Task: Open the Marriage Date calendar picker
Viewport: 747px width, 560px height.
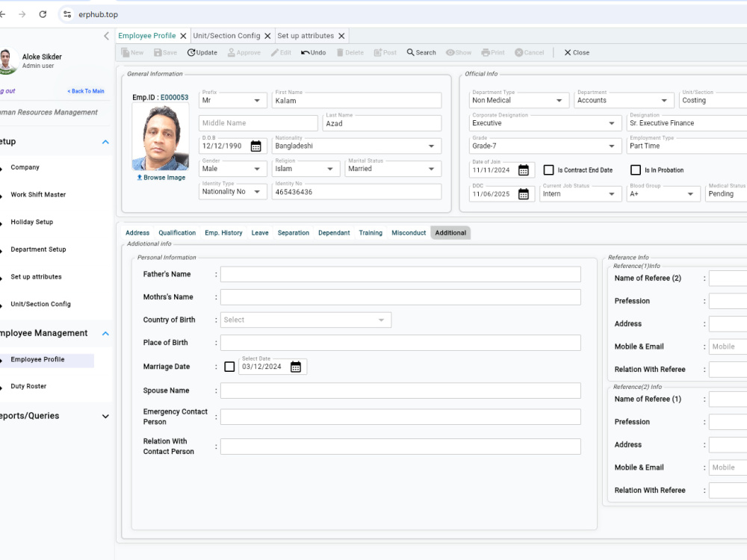Action: tap(296, 367)
